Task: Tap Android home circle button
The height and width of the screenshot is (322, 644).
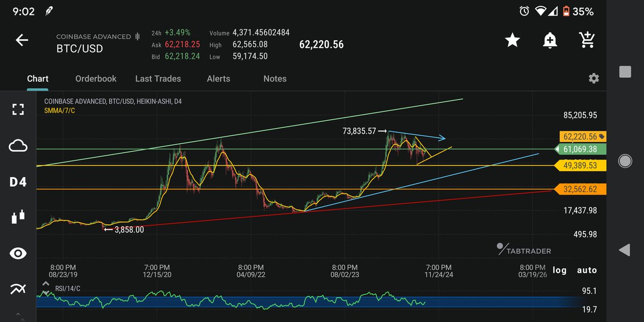Action: [x=625, y=160]
